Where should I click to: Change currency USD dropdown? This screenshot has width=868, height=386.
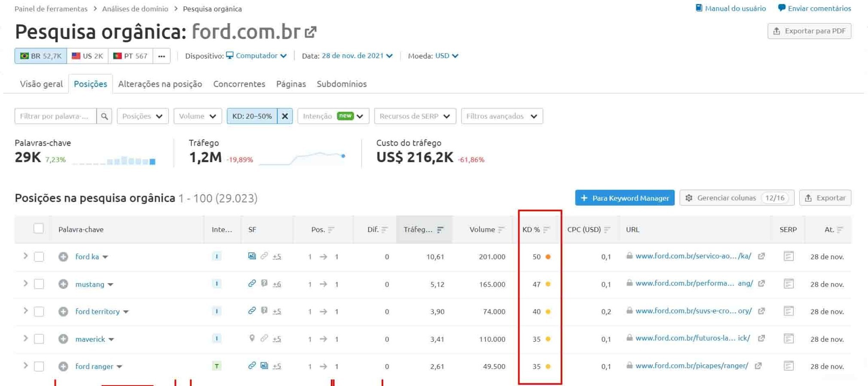coord(446,56)
